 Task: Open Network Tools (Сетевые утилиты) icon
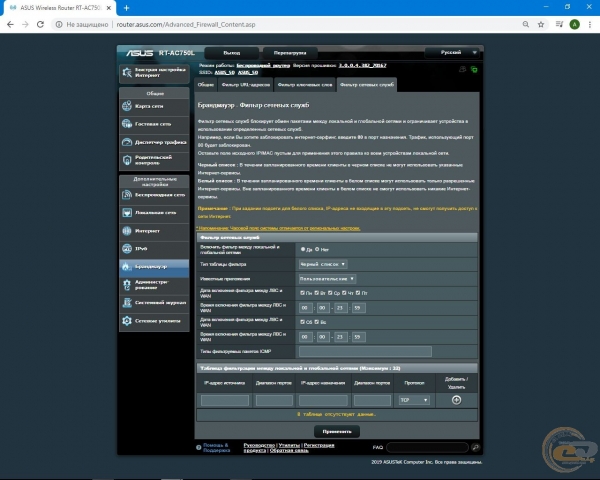tap(127, 320)
